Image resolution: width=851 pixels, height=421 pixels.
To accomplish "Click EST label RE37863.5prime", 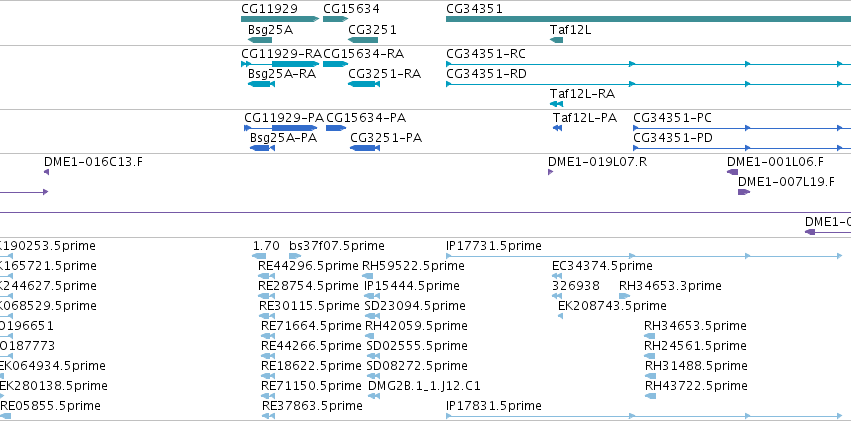I will click(x=313, y=406).
